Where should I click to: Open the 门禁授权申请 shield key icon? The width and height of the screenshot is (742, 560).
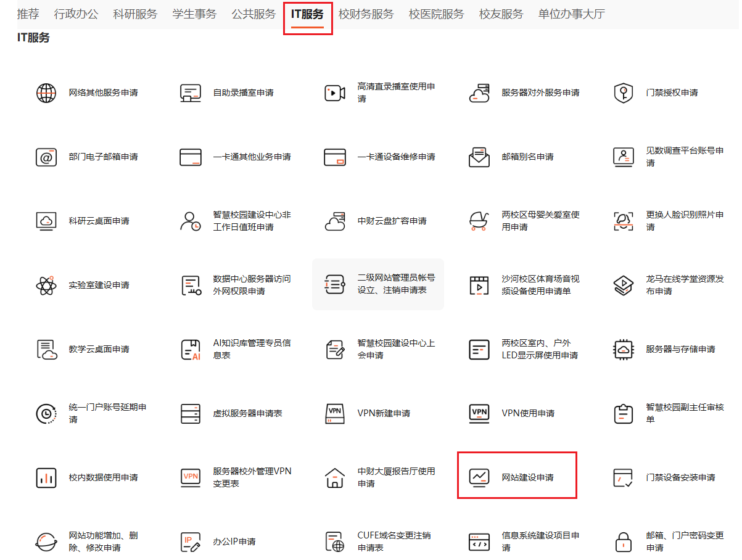coord(623,93)
